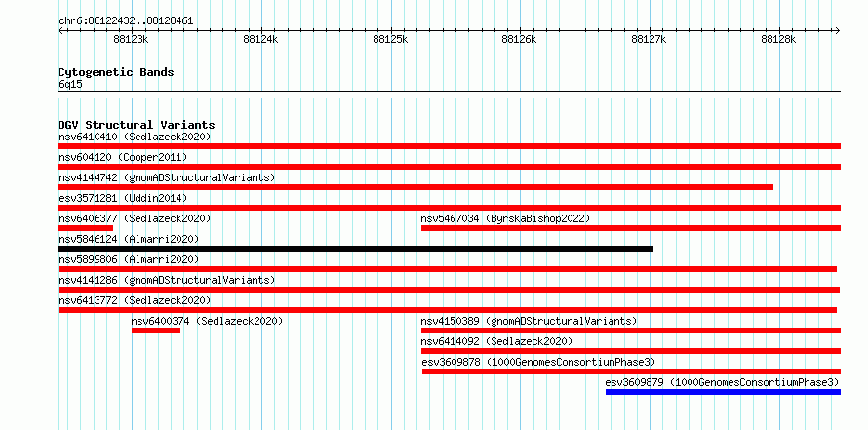Click the nsv6414092 (Sedlazeck2020) label
This screenshot has height=430, width=868.
(x=496, y=341)
